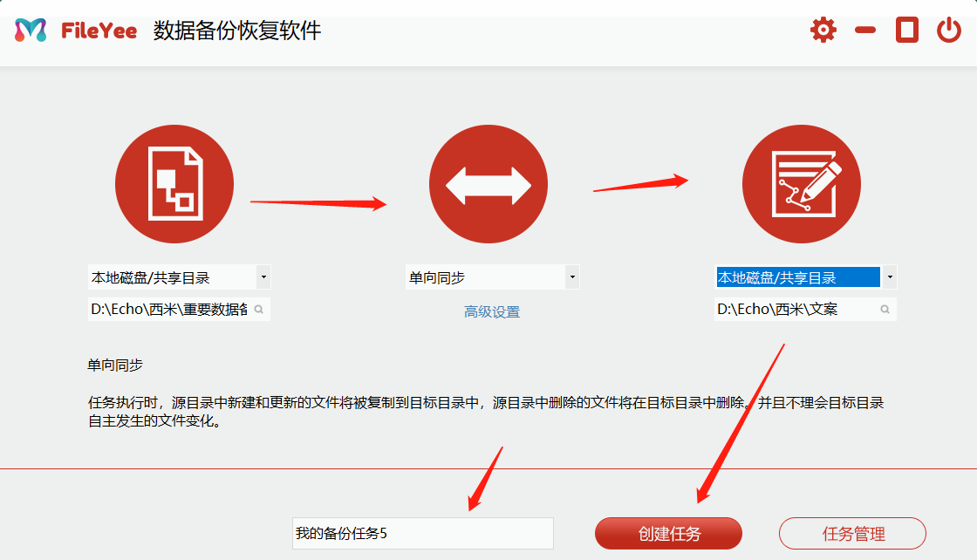
Task: Click the target directory pen-and-paper icon
Action: (801, 183)
